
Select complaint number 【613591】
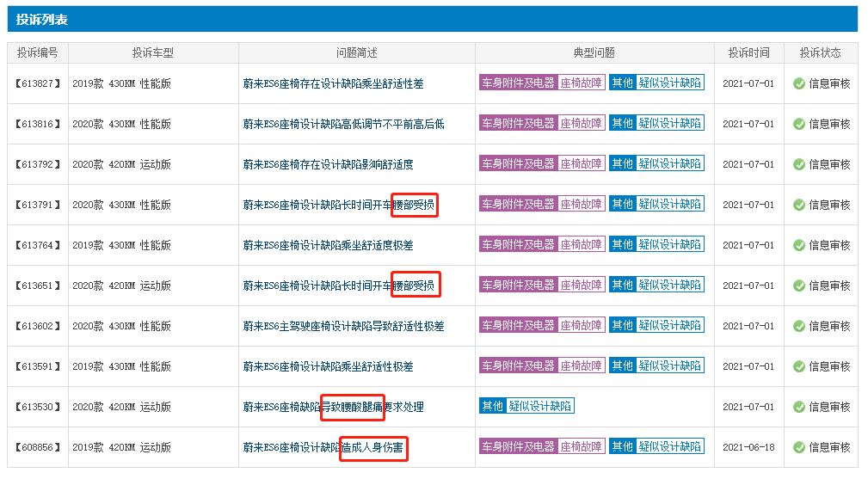[38, 366]
